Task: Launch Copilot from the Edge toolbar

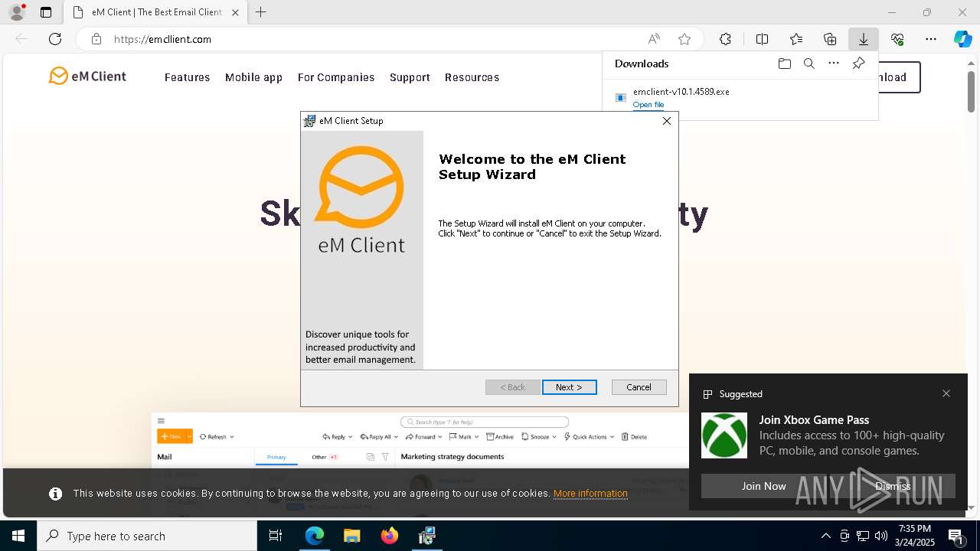Action: pos(962,39)
